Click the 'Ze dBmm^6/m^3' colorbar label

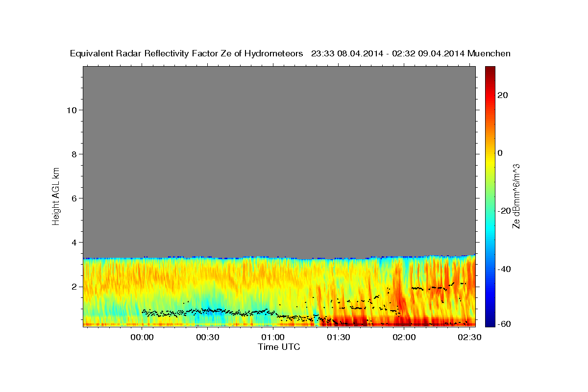(x=516, y=196)
